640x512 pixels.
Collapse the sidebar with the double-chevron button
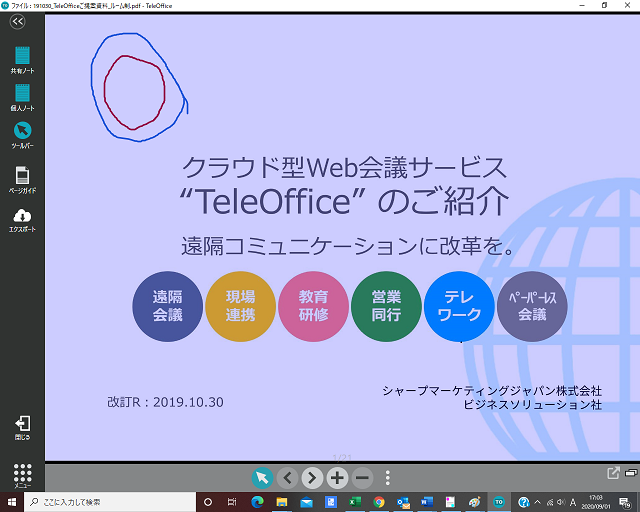[18, 21]
